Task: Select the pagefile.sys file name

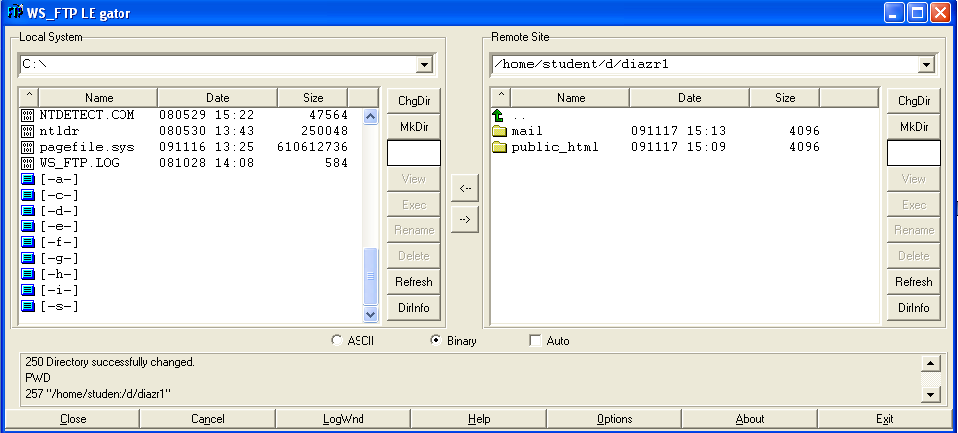Action: coord(87,147)
